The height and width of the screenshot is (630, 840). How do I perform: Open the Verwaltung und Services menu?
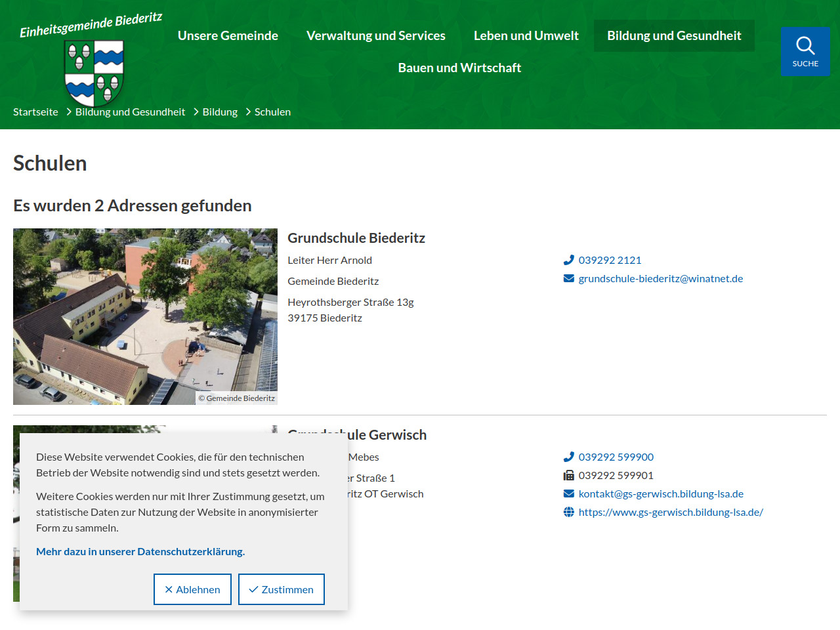click(x=375, y=35)
